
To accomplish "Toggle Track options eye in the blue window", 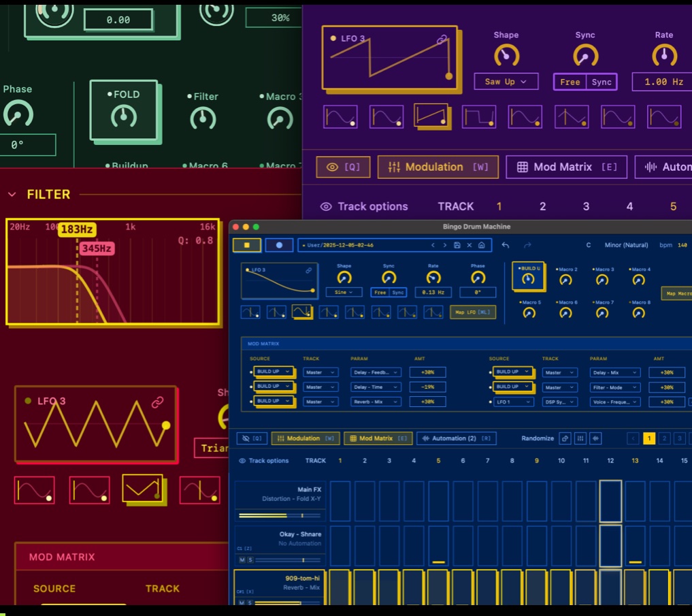I will tap(242, 461).
